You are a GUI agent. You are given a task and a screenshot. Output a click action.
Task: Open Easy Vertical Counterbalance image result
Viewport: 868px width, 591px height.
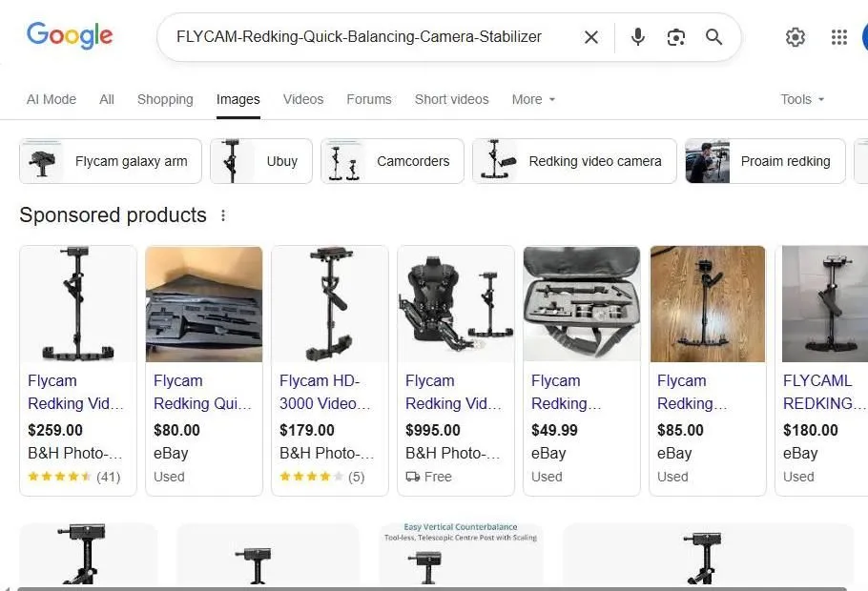[461, 554]
